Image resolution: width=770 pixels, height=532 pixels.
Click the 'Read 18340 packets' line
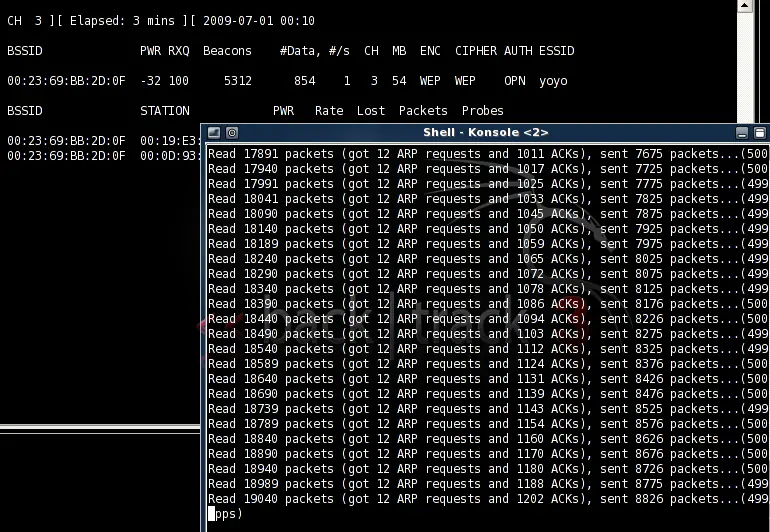click(488, 289)
